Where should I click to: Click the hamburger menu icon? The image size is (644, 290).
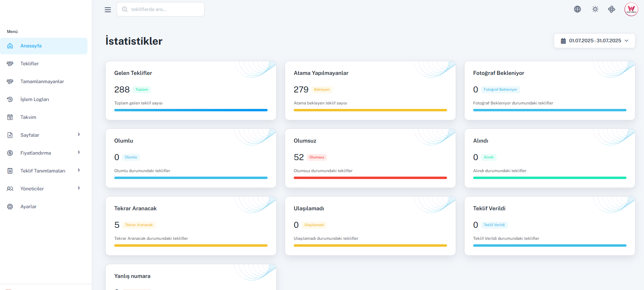coord(108,10)
